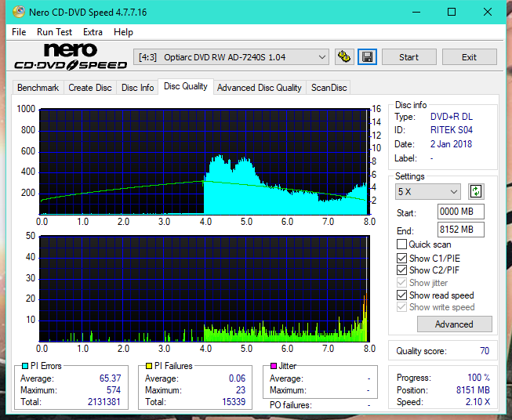Viewport: 512px width, 420px height.
Task: Toggle Show read speed checkbox
Action: coord(401,295)
